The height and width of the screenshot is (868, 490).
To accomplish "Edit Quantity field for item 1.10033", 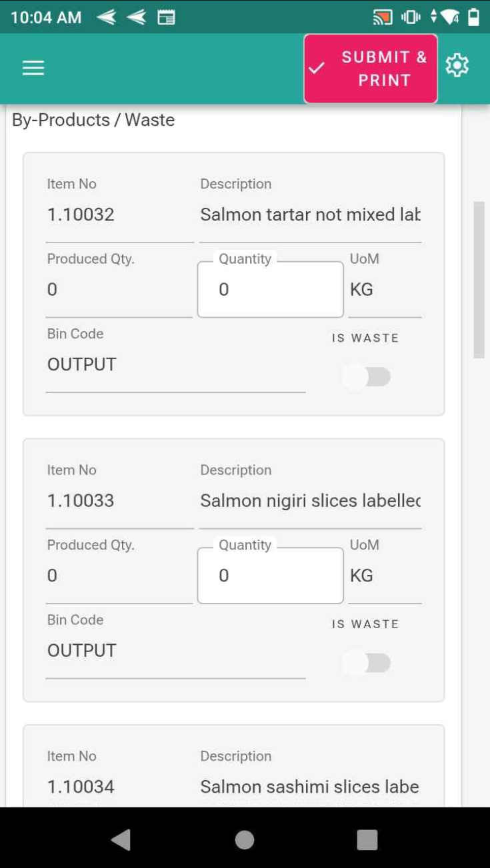I will click(270, 576).
